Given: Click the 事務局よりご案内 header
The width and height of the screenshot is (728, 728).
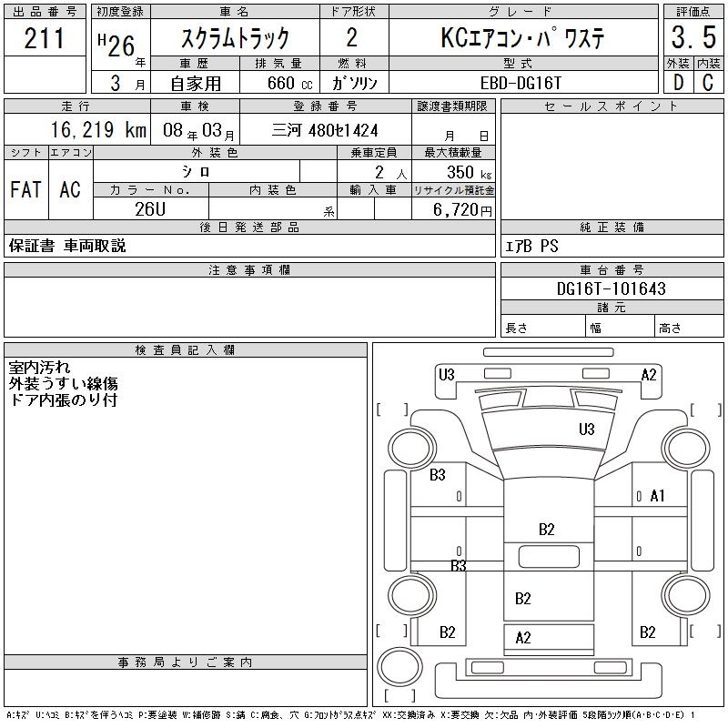Looking at the screenshot, I should (185, 662).
